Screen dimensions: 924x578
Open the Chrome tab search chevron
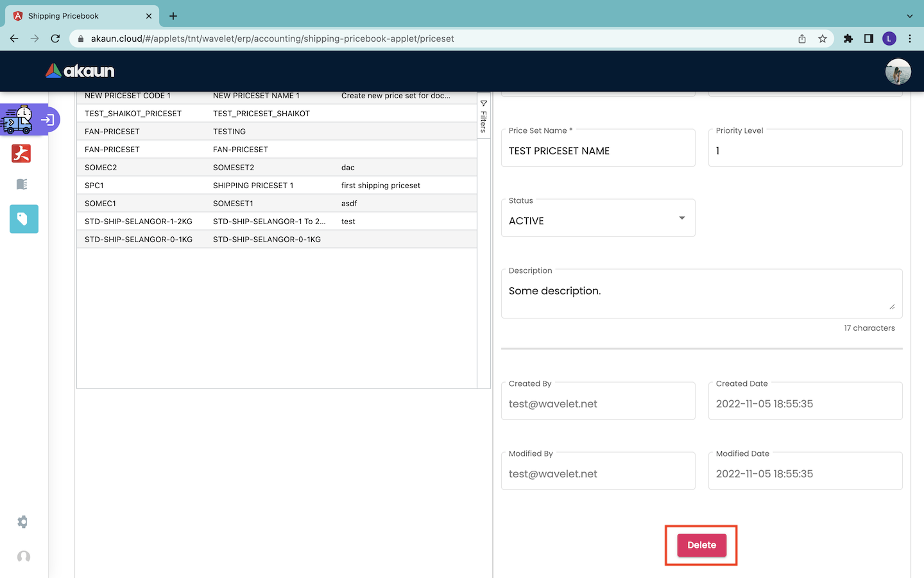[909, 16]
